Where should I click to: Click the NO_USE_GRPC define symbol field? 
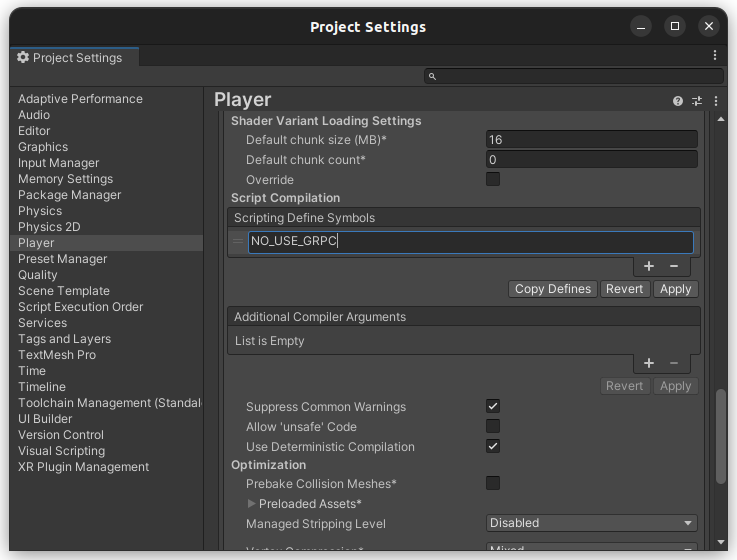click(x=470, y=242)
